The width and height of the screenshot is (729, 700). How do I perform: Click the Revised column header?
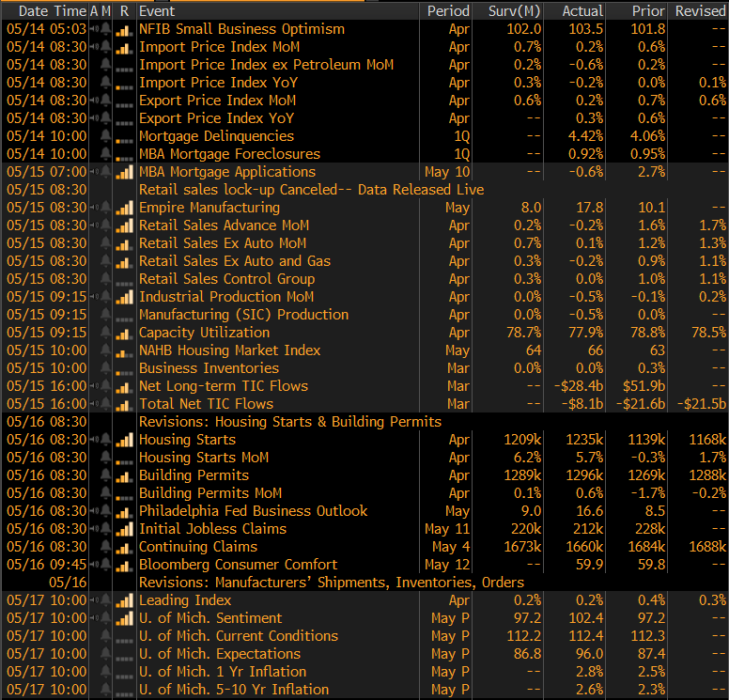[700, 10]
